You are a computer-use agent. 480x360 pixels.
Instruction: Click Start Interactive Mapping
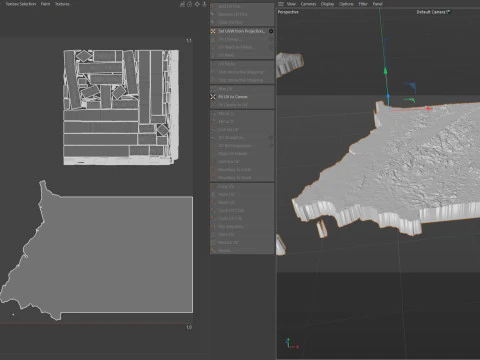pyautogui.click(x=242, y=72)
